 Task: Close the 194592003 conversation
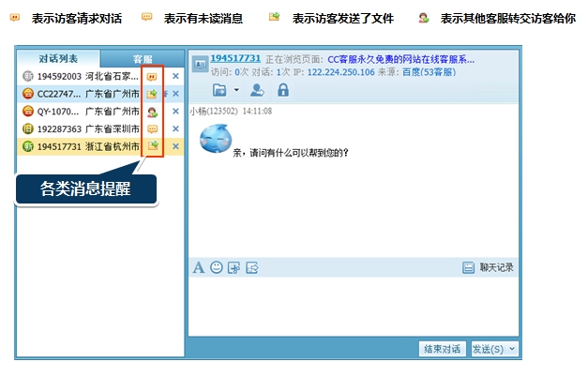[x=175, y=76]
